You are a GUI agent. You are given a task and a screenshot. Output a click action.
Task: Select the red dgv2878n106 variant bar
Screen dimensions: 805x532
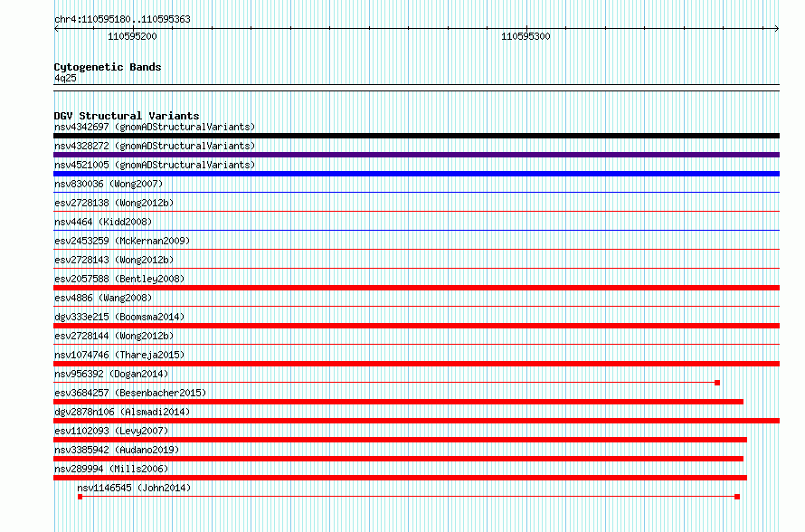coord(416,421)
